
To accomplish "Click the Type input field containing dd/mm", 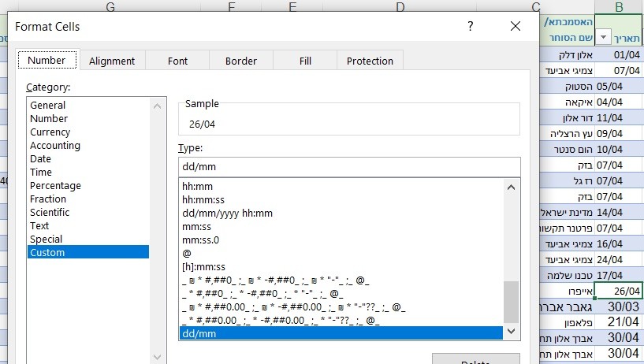I will tap(349, 166).
